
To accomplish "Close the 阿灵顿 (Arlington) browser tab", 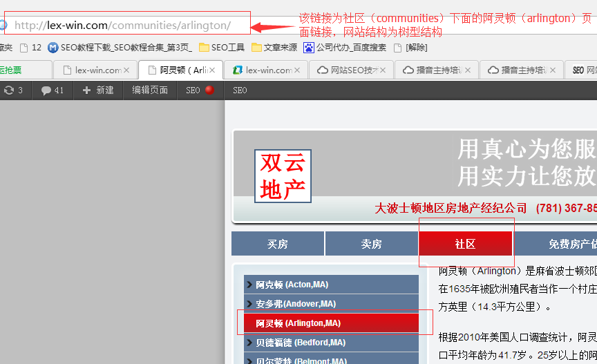I will [x=211, y=70].
